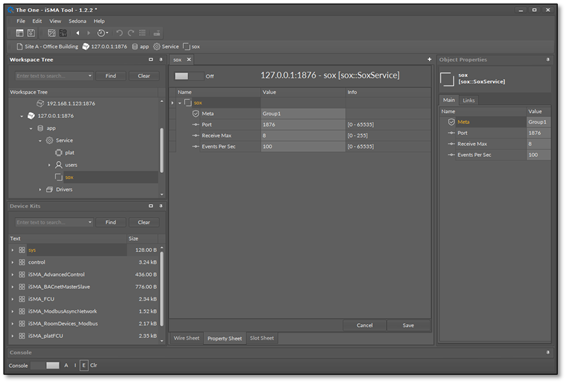
Task: Open Device Kits search dropdown arrow
Action: pyautogui.click(x=90, y=222)
